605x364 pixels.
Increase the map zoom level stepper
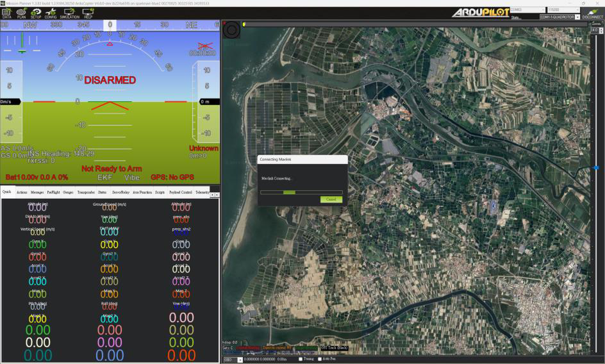(601, 29)
